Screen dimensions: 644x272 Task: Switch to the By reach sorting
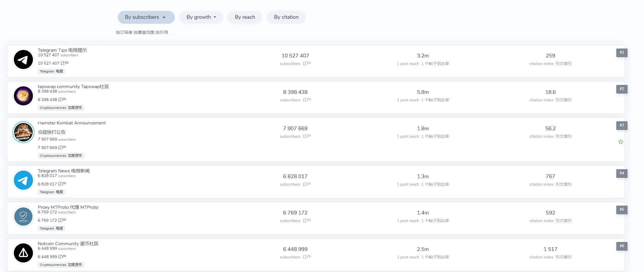245,17
